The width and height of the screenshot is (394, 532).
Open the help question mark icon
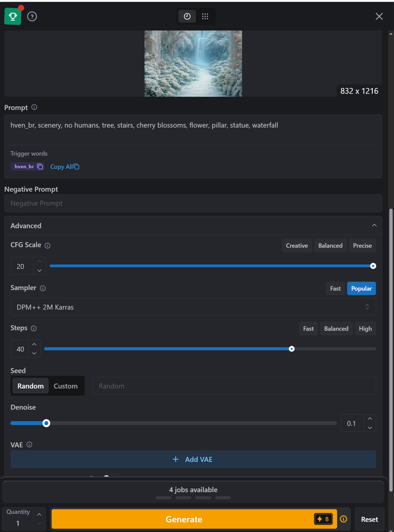click(32, 17)
